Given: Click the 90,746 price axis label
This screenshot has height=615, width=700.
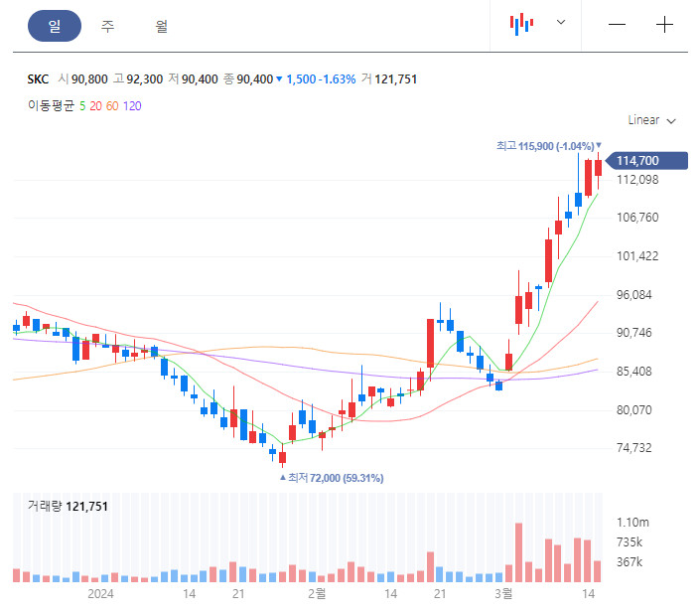Looking at the screenshot, I should [633, 333].
